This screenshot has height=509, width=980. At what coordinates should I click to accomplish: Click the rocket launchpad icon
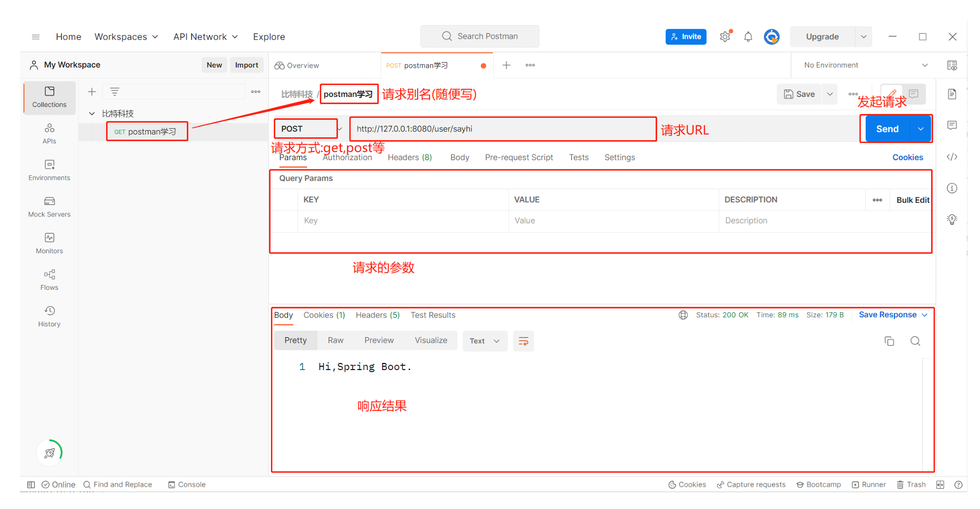50,453
